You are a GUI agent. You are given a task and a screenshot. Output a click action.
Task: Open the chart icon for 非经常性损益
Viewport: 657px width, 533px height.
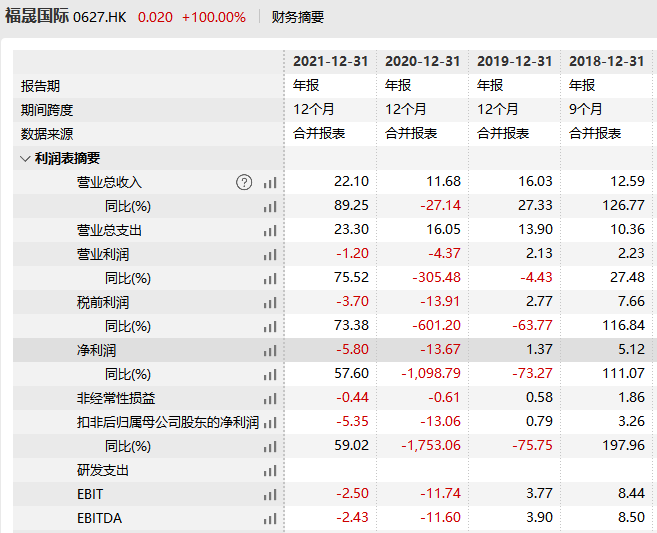tap(270, 398)
